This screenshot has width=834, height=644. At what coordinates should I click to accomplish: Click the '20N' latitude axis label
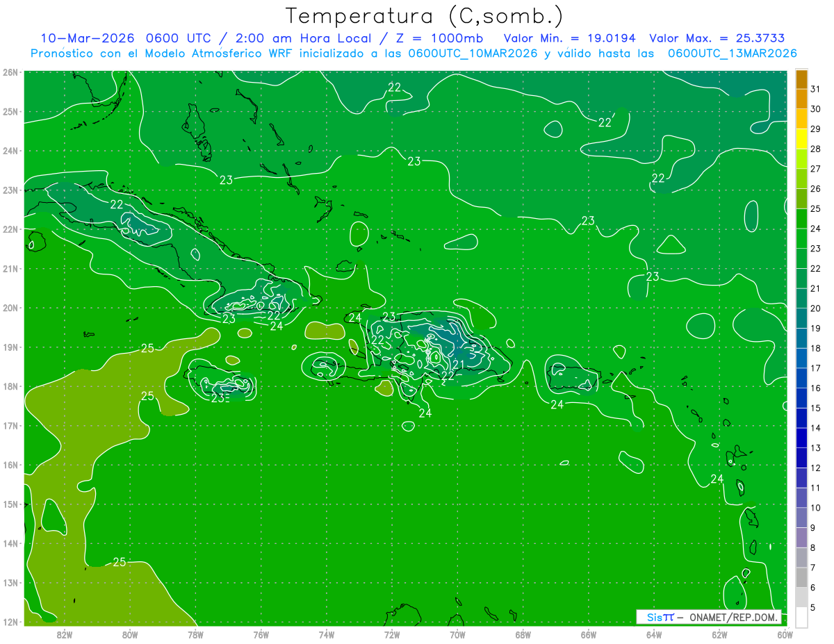(x=10, y=308)
